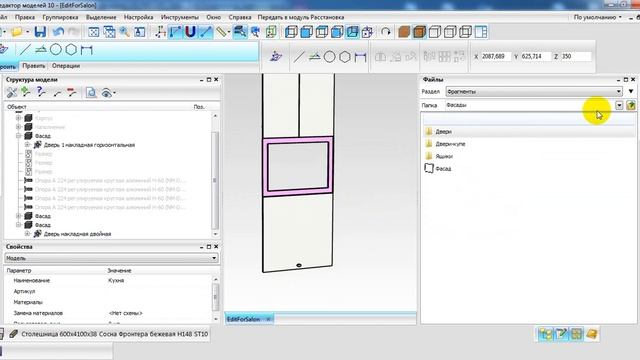Click the sketch plane icon left of the floating line tool
This screenshot has width=640, height=360.
[x=276, y=57]
